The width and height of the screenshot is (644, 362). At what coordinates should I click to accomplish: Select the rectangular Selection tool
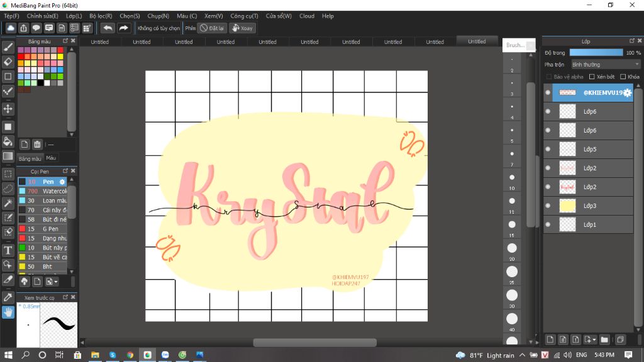[8, 174]
